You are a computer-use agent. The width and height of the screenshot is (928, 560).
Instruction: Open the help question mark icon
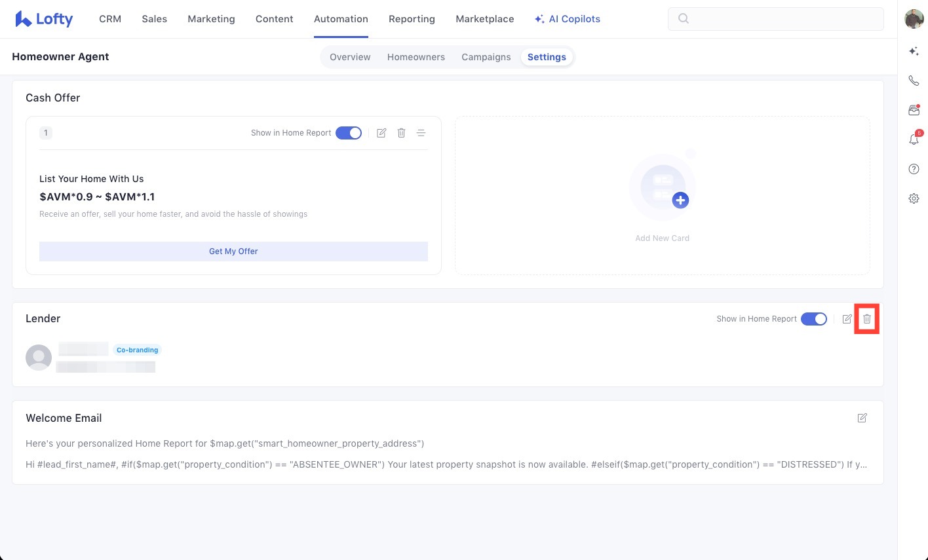pos(914,169)
